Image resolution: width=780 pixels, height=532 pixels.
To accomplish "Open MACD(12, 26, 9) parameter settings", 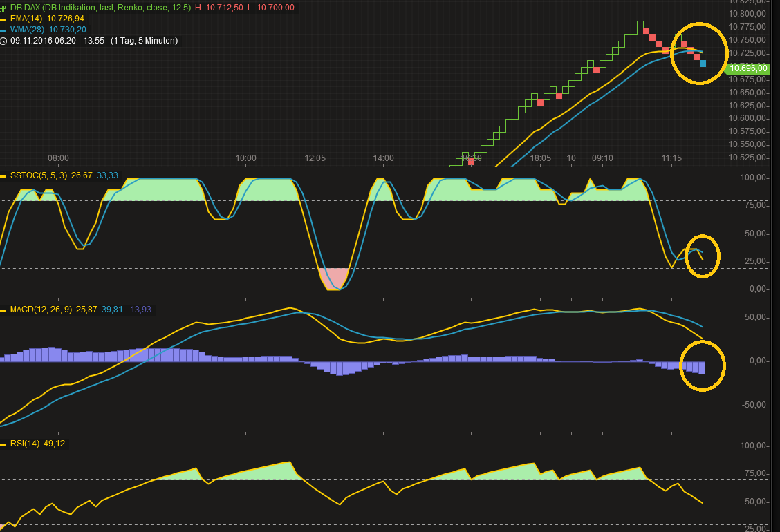I will (40, 309).
